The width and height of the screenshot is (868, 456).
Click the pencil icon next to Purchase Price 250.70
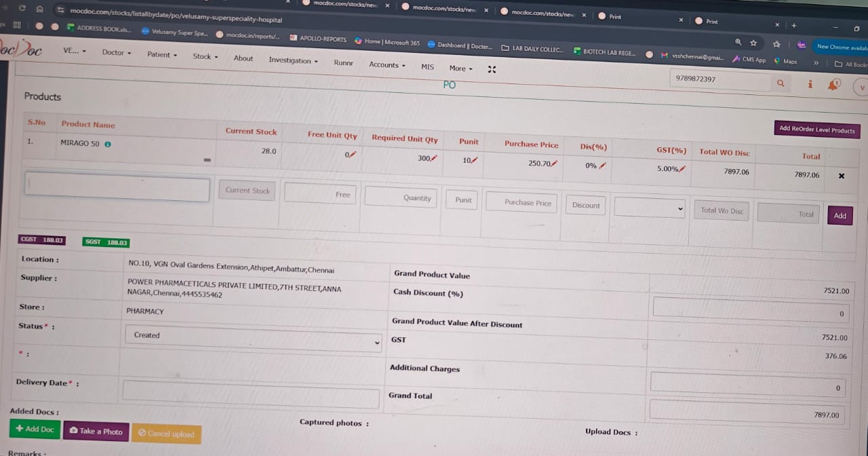click(554, 164)
